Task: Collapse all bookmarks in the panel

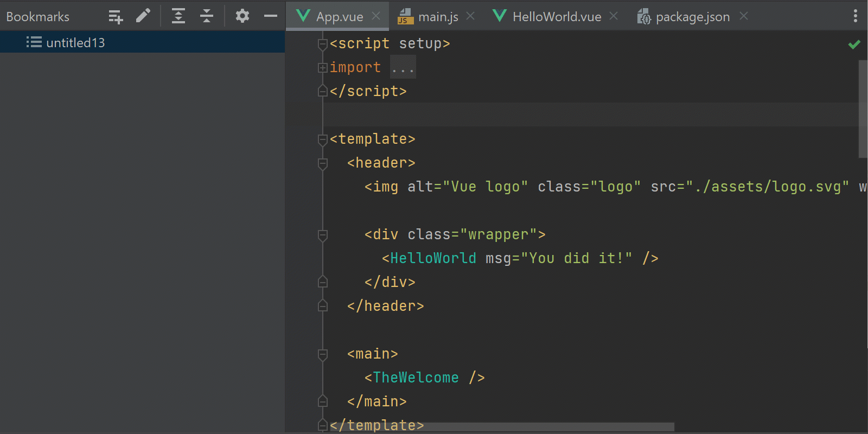Action: click(x=207, y=16)
